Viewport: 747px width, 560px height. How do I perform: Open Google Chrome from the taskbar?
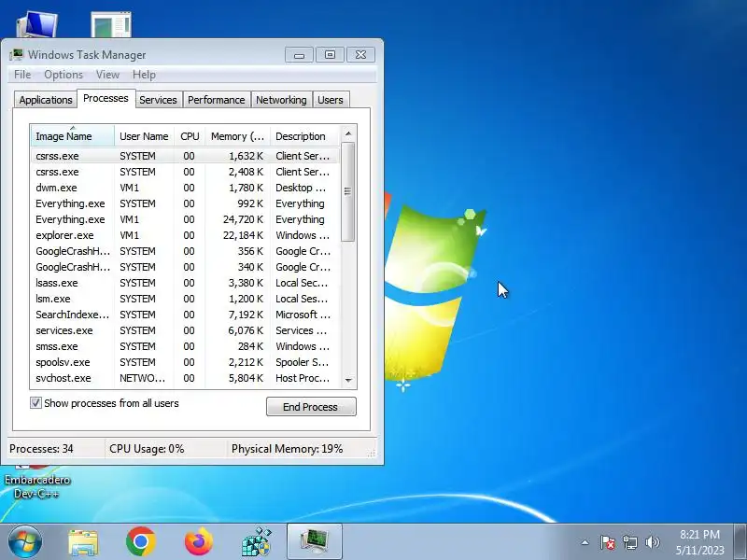coord(141,541)
